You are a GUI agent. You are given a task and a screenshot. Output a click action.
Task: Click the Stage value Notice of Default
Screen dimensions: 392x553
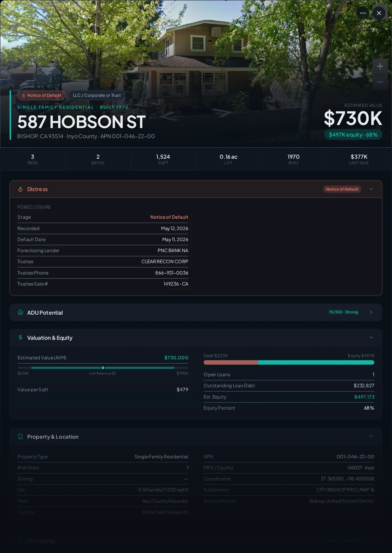click(x=169, y=217)
